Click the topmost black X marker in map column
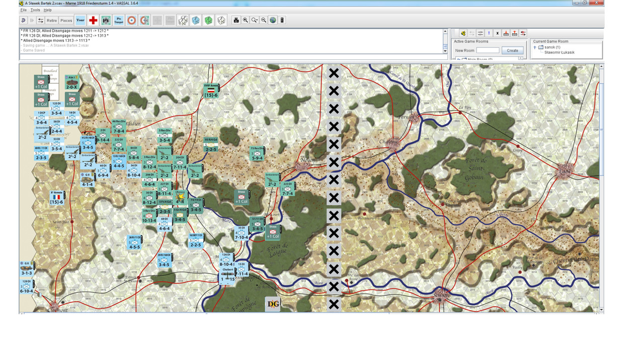The height and width of the screenshot is (349, 644). 333,74
